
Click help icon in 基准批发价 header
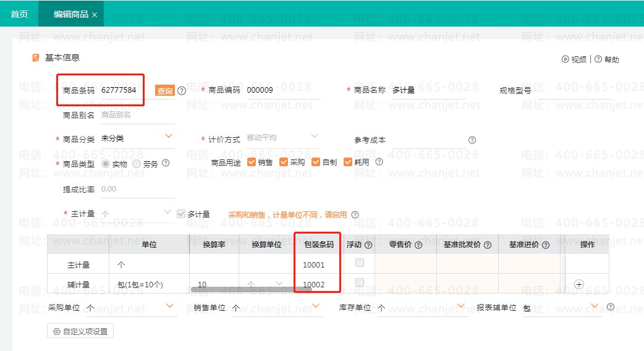[x=488, y=245]
